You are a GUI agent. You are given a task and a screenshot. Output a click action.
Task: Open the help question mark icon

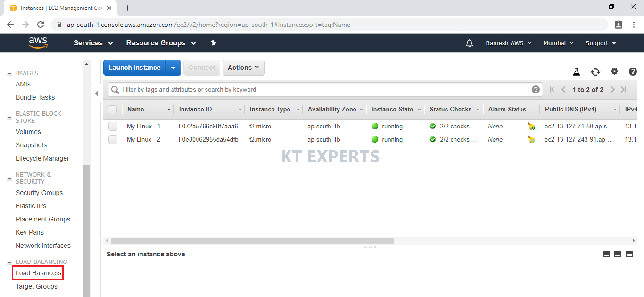633,71
